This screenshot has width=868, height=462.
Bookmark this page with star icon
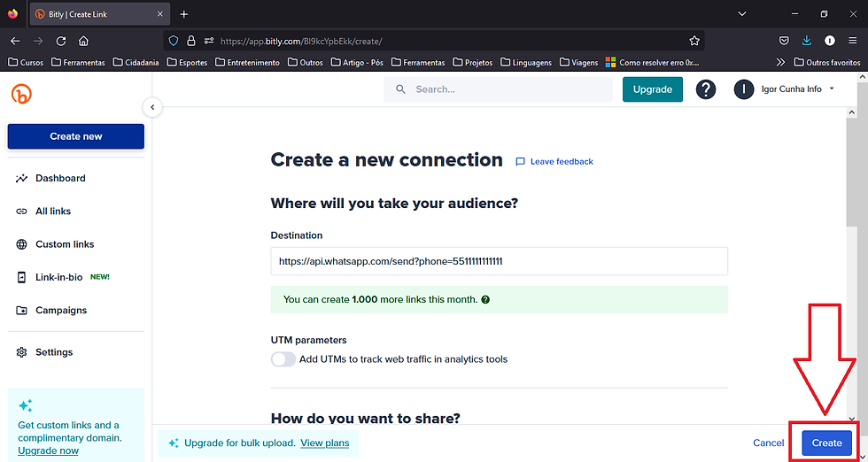(x=694, y=41)
